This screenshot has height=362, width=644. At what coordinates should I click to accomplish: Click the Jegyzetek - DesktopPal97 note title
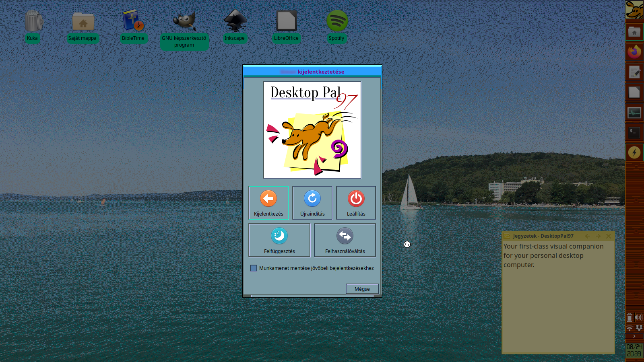pos(543,236)
